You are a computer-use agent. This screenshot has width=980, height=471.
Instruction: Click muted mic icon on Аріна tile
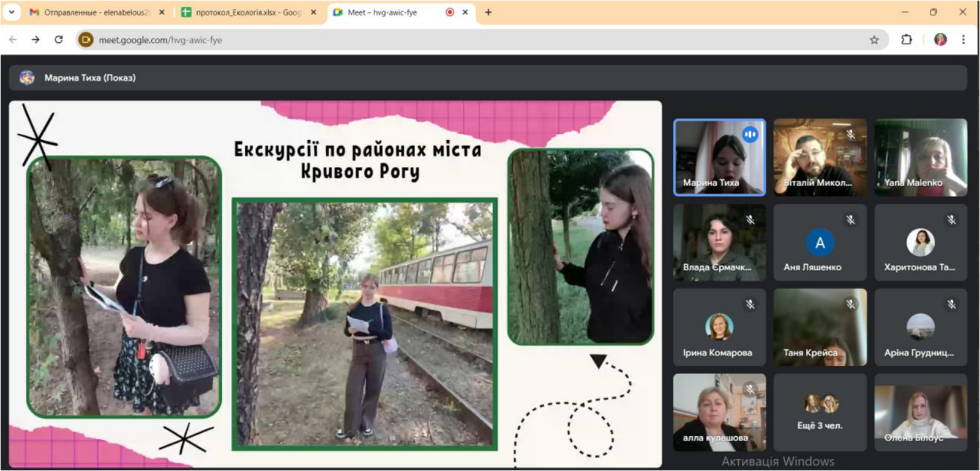[951, 304]
